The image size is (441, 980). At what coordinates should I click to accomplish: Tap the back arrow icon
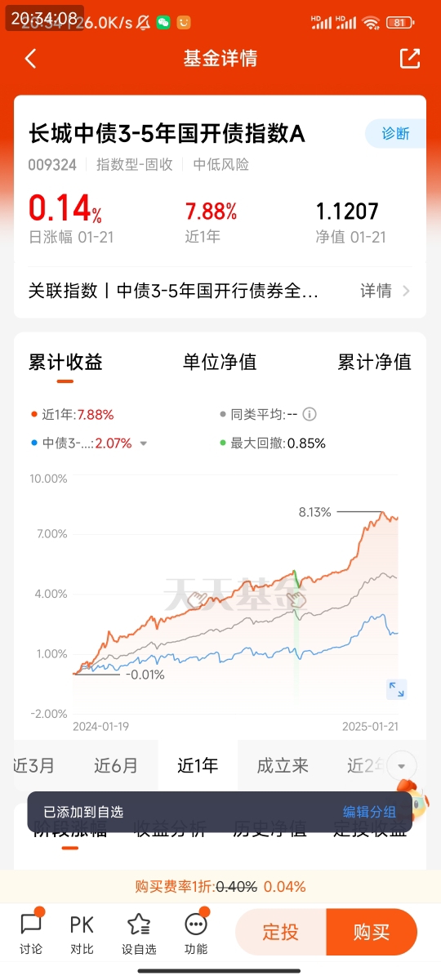(x=31, y=59)
